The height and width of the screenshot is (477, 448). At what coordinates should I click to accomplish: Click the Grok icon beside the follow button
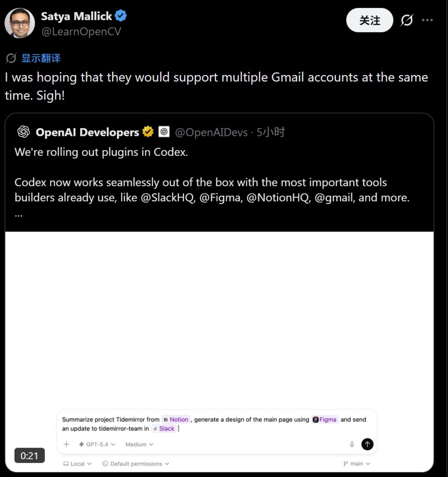tap(407, 20)
